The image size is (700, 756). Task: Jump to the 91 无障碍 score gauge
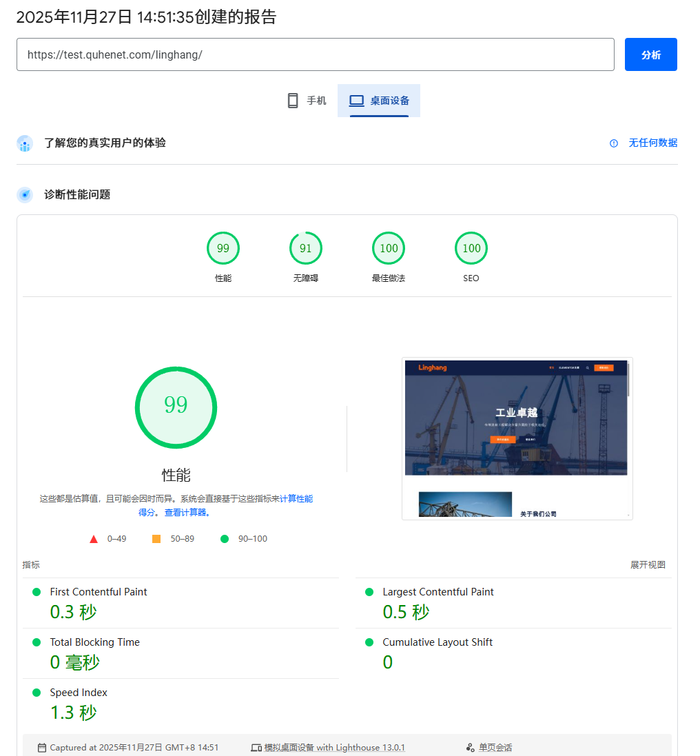click(306, 249)
